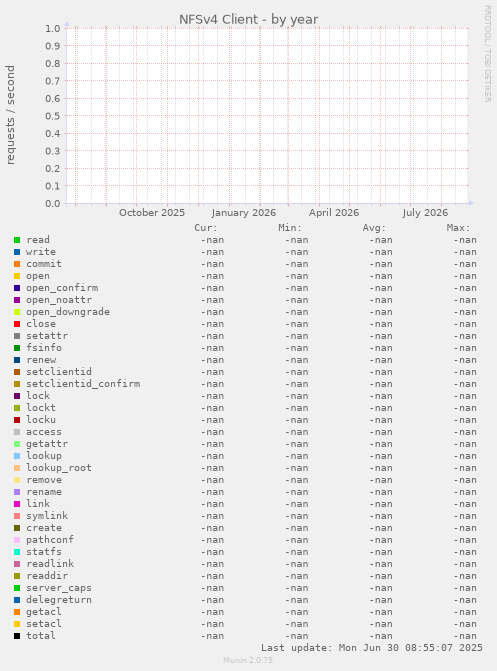This screenshot has width=497, height=671.
Task: Click the delegreturn legend label
Action: [59, 600]
